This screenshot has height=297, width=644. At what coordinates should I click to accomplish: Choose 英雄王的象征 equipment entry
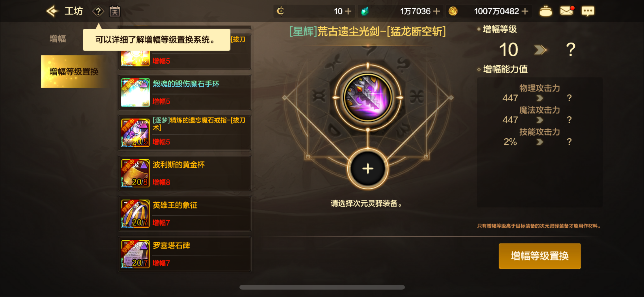185,214
